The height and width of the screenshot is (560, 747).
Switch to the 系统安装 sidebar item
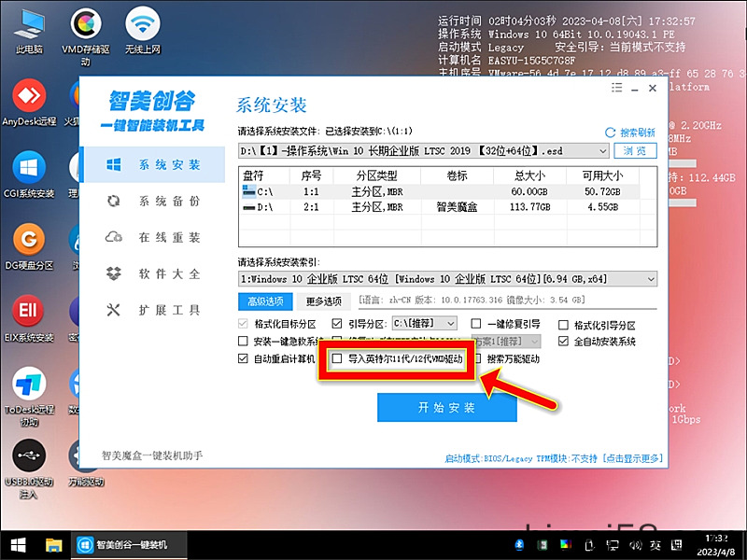pyautogui.click(x=152, y=165)
